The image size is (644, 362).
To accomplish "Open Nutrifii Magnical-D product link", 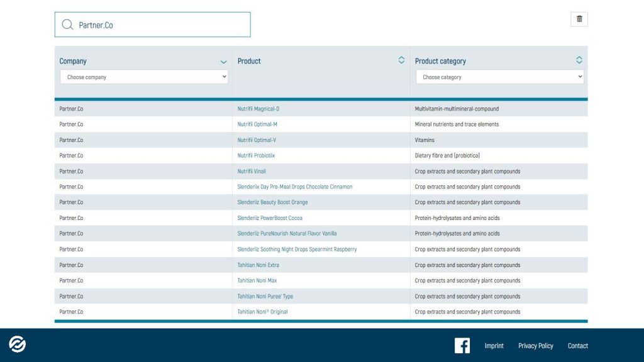I will [x=258, y=109].
